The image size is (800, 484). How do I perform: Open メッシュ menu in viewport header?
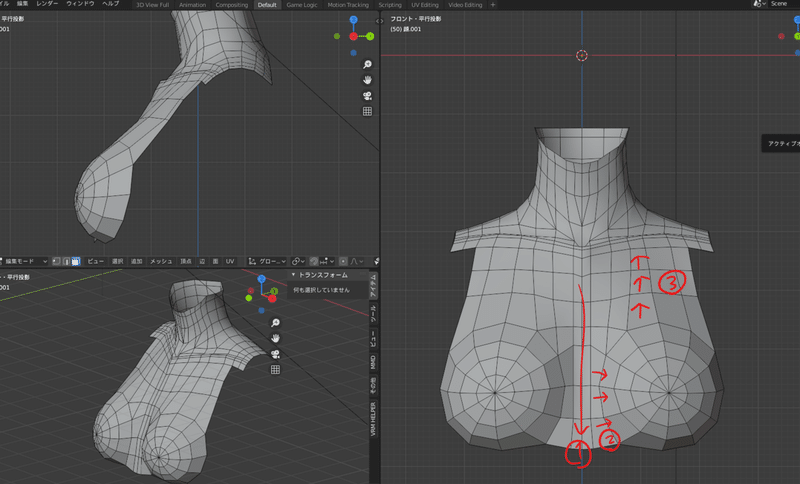click(161, 261)
